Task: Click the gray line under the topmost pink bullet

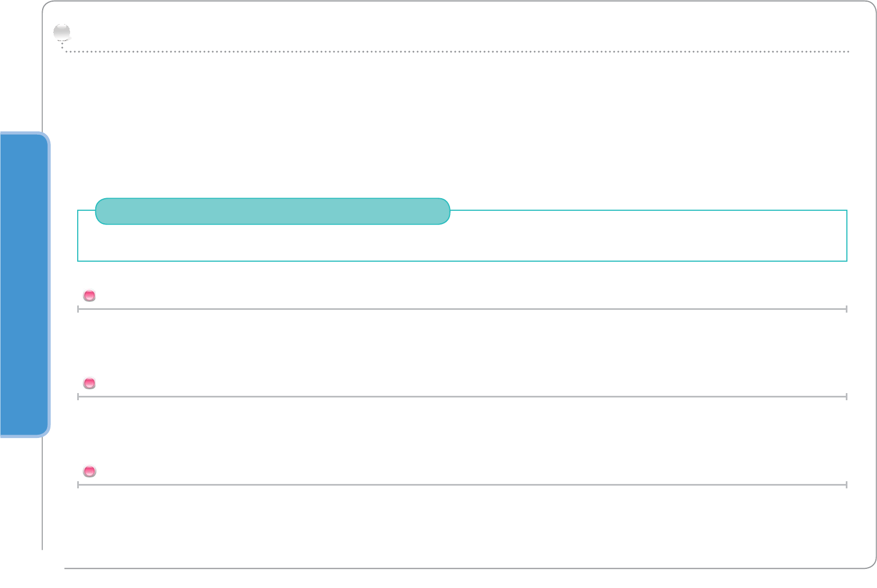Action: pos(462,309)
